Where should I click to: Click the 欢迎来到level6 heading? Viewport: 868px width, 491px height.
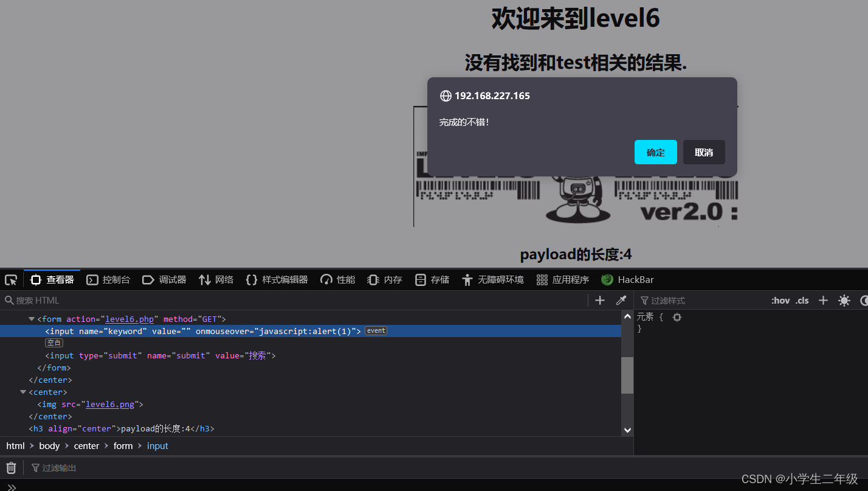tap(576, 18)
